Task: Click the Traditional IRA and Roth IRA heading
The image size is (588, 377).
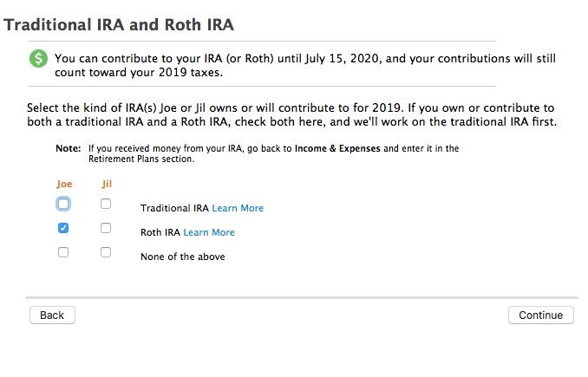Action: [119, 24]
